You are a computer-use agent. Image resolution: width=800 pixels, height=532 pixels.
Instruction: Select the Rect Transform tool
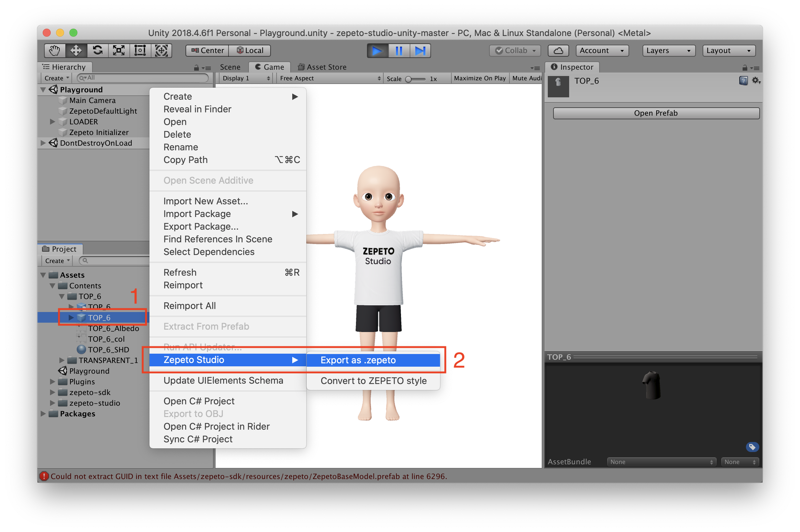(140, 51)
